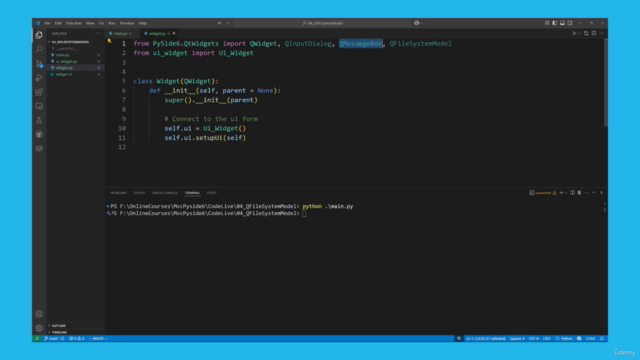Go forward using navigation arrow
This screenshot has height=360, width=640.
click(x=228, y=23)
